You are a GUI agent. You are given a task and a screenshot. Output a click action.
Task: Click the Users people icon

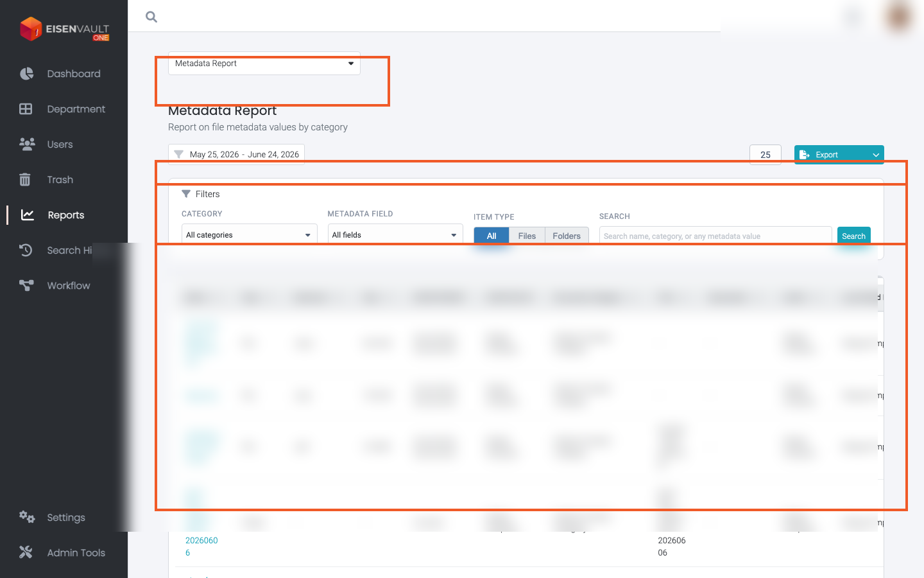[27, 144]
